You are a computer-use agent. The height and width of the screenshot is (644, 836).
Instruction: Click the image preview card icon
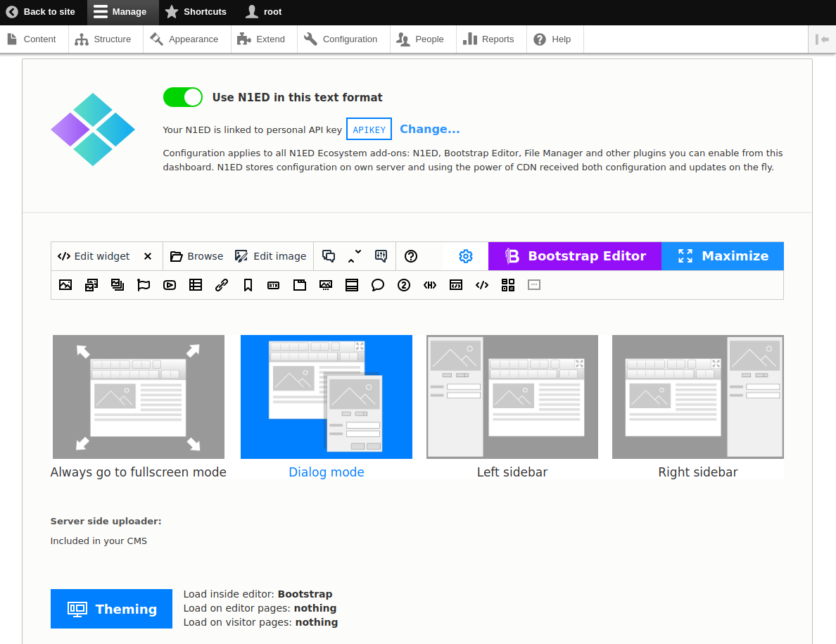(326, 285)
